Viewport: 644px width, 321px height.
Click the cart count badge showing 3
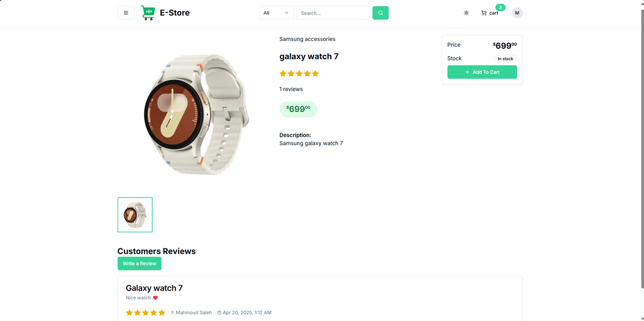tap(500, 8)
